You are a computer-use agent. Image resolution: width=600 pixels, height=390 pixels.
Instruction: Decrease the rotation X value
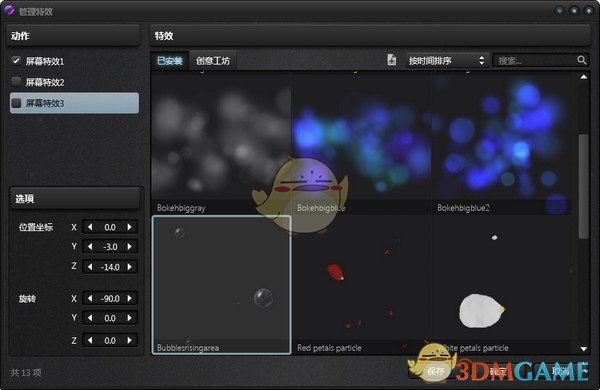tap(90, 298)
